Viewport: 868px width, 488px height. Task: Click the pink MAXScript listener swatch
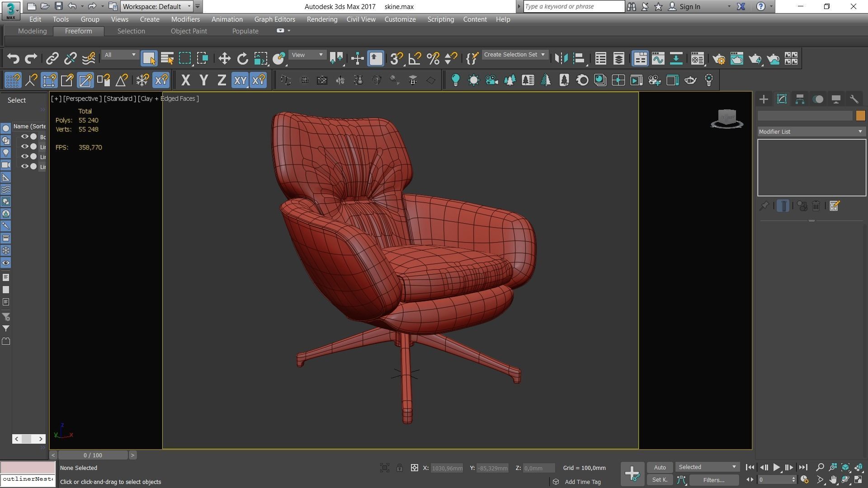(x=28, y=468)
